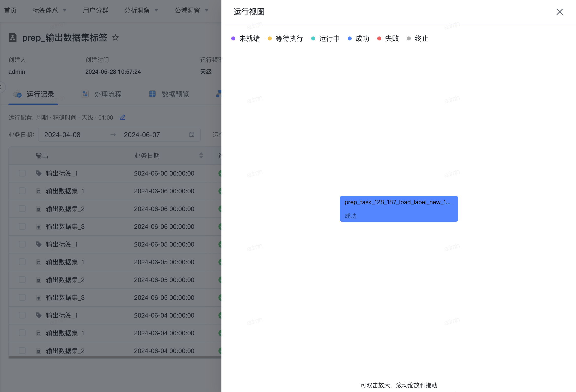Click the start date 2024-04-08 field
Screen dimensions: 576x392
coord(62,135)
